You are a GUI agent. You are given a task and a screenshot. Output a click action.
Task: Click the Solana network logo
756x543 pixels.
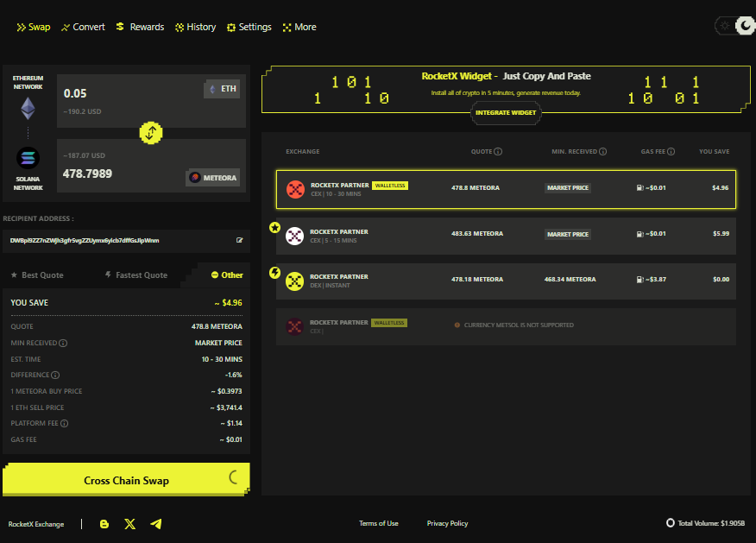click(28, 156)
